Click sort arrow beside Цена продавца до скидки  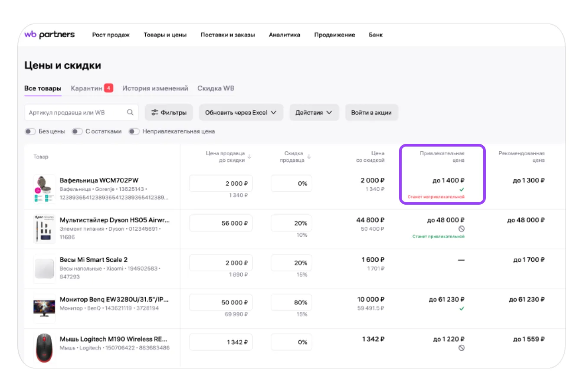pyautogui.click(x=249, y=157)
